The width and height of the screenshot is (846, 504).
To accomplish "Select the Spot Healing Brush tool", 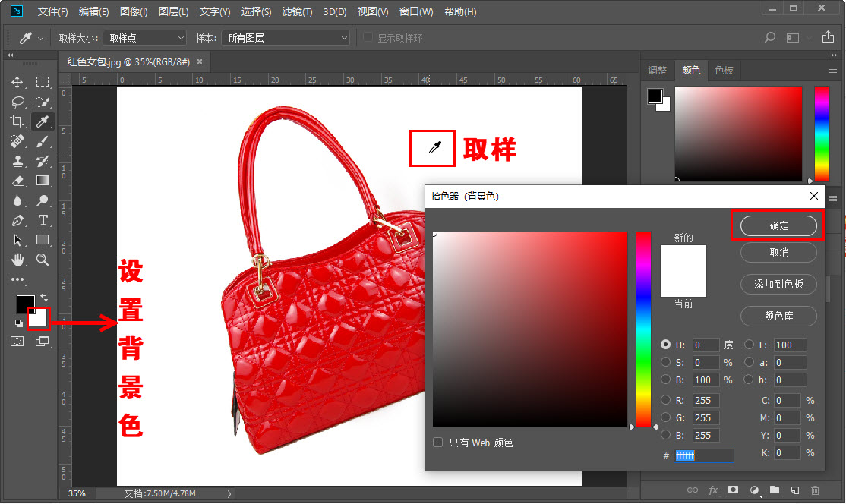I will (x=17, y=141).
